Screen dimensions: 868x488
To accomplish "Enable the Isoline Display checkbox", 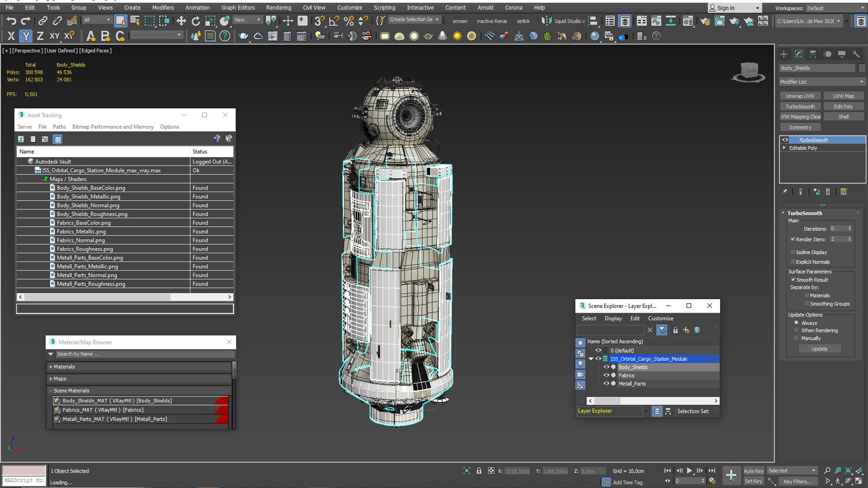I will [793, 252].
